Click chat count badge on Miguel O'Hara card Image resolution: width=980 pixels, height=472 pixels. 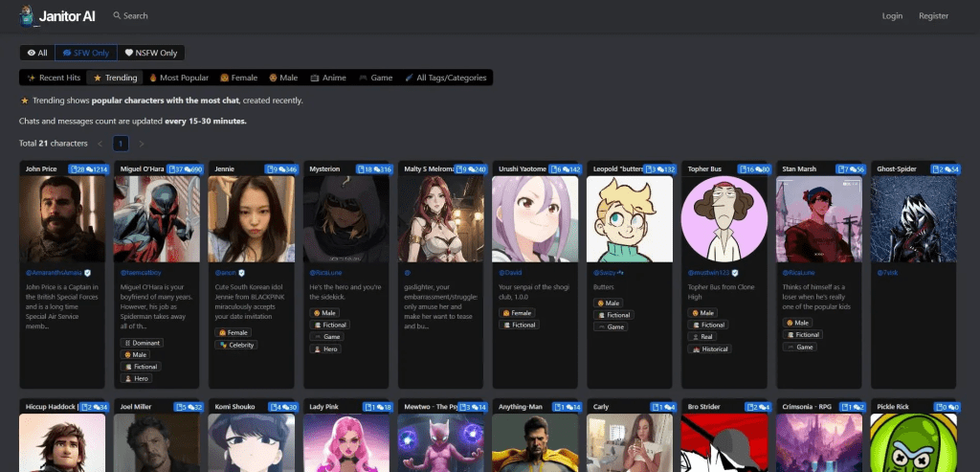point(186,169)
